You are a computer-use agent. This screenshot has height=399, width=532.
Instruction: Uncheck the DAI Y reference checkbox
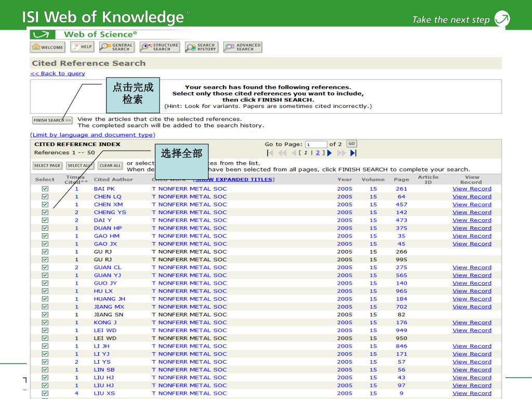[x=45, y=220]
